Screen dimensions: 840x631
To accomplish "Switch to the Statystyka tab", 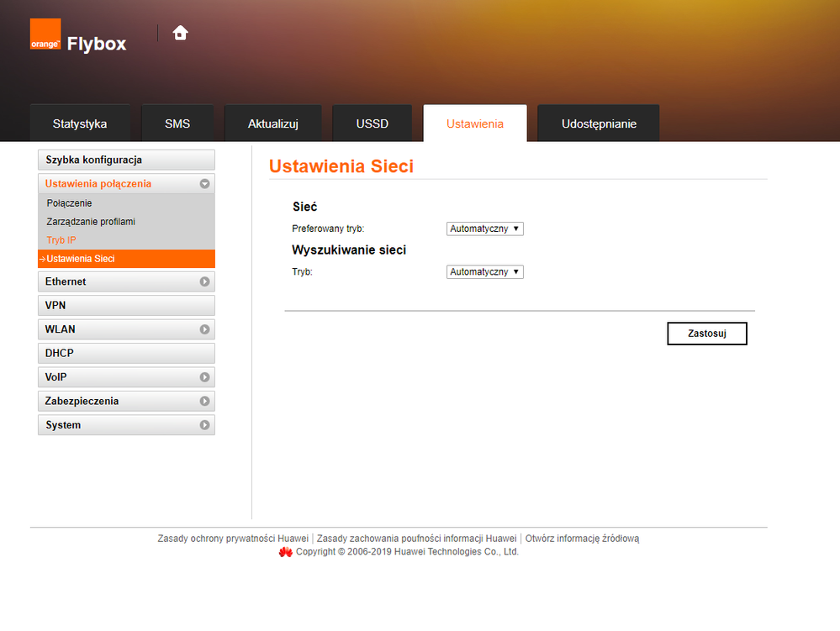I will 80,124.
